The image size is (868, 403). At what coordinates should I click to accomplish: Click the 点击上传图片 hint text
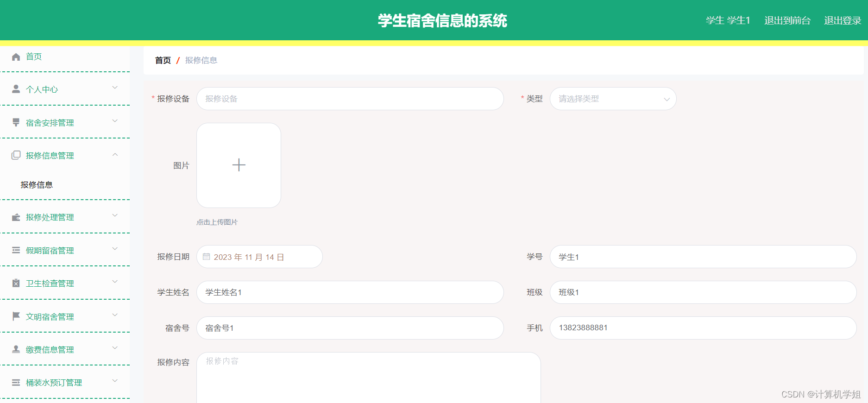pyautogui.click(x=217, y=222)
